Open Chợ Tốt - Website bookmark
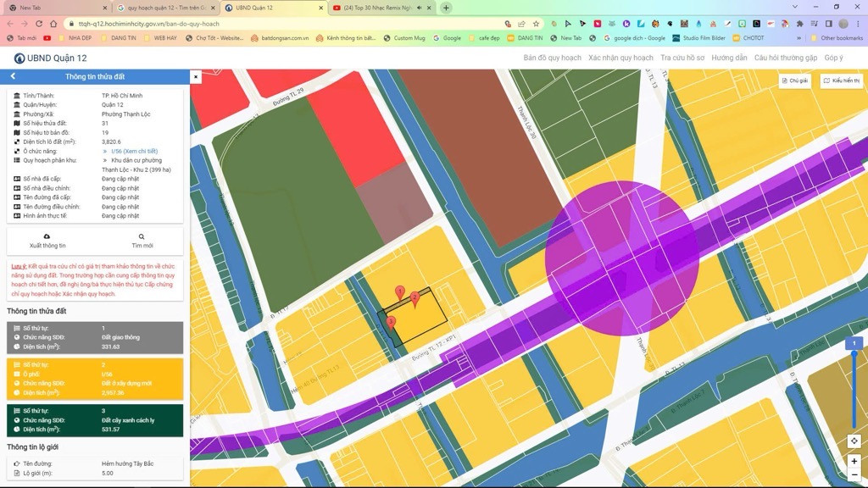 click(214, 38)
